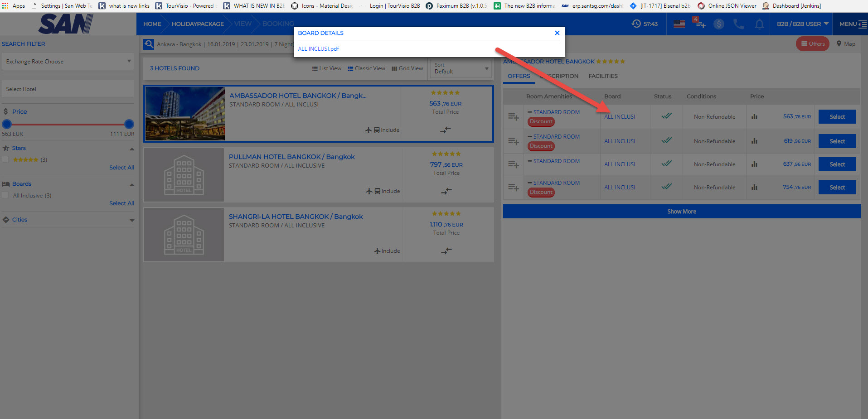Click the search magnifier icon beside Ankara - Bangkok

(149, 44)
